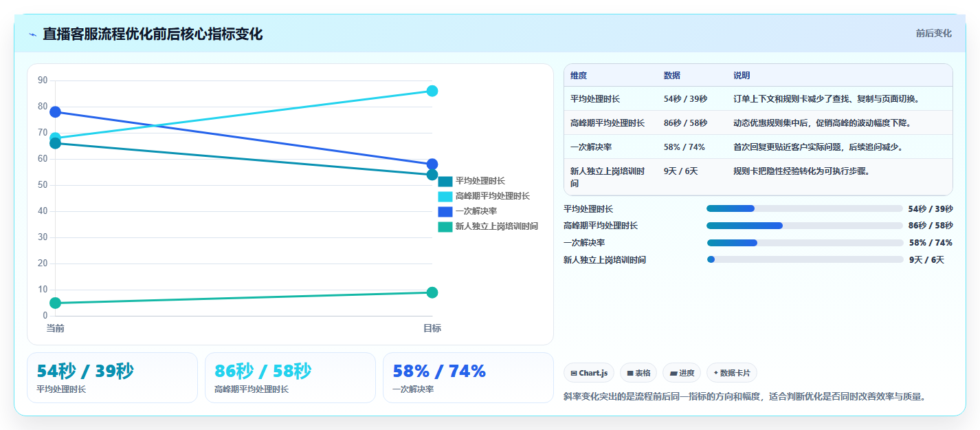
Task: Toggle the 高峰期平均处理时长 legend color box
Action: [445, 197]
